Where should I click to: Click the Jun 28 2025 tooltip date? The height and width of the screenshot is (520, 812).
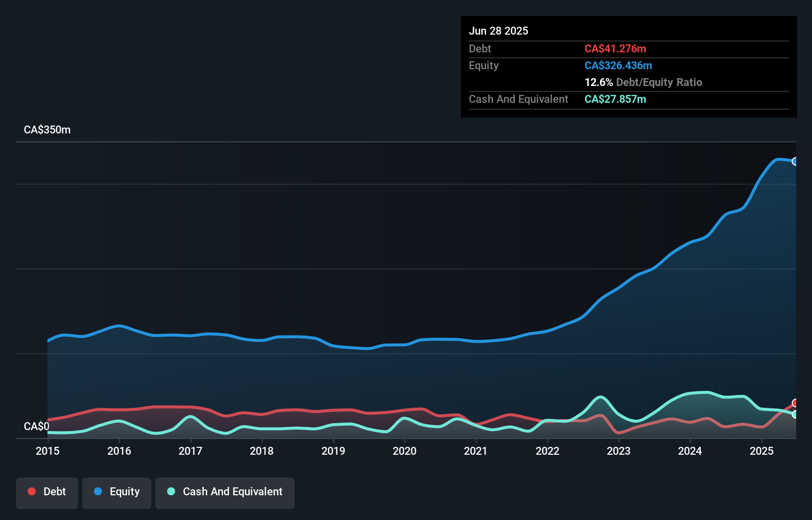[498, 31]
